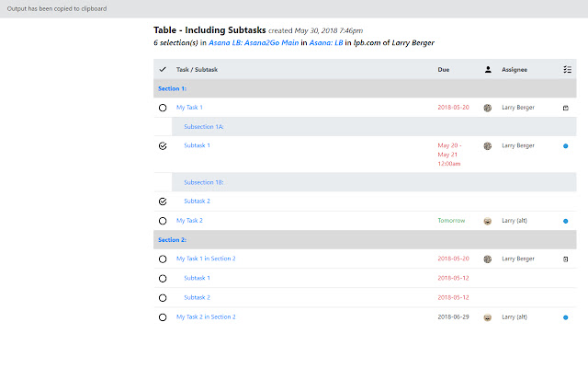
Task: Click the clipboard icon in the My Task 1 in Section 2 row
Action: coord(566,259)
